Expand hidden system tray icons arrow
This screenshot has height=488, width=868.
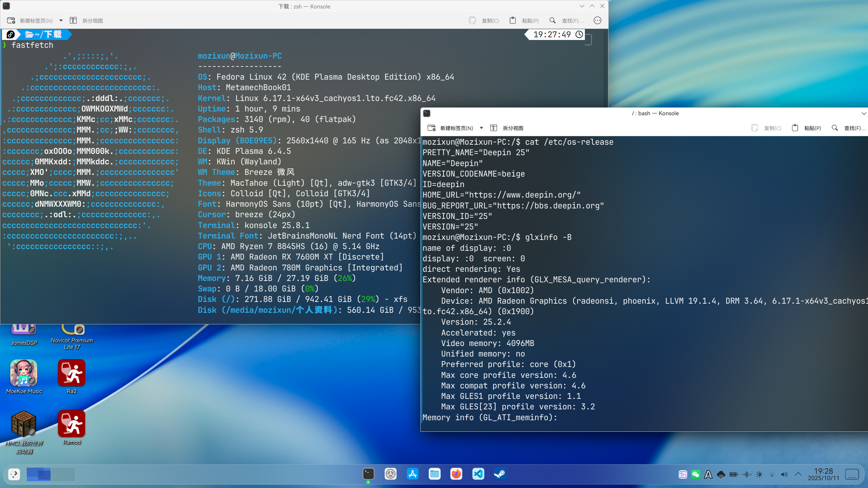click(x=798, y=474)
